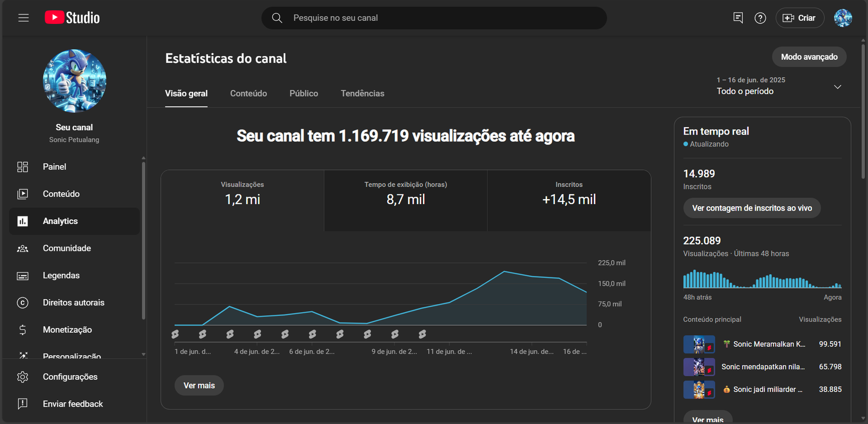Click the YouTube Studio logo
Screen dimensions: 868x424
click(x=72, y=18)
